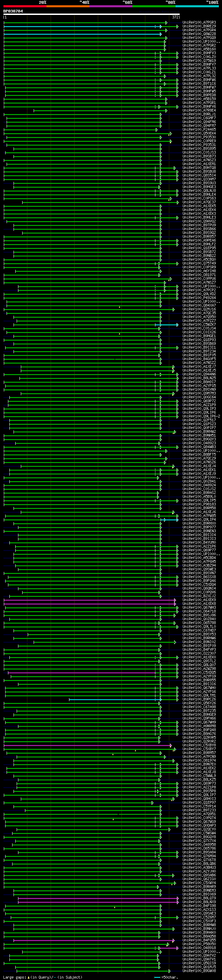Viewport: 222px width, 980px height.
Task: Select the UniRef100_B4F055 label
Action: tap(199, 940)
